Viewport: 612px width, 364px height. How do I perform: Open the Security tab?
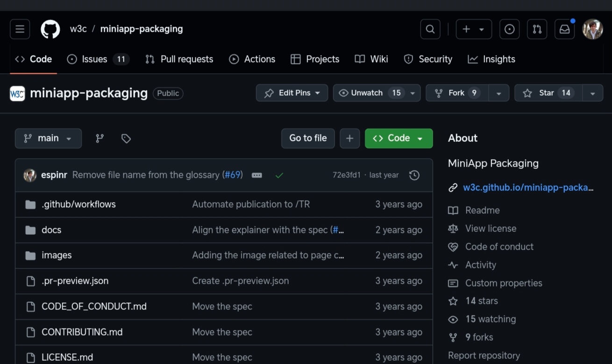coord(428,59)
